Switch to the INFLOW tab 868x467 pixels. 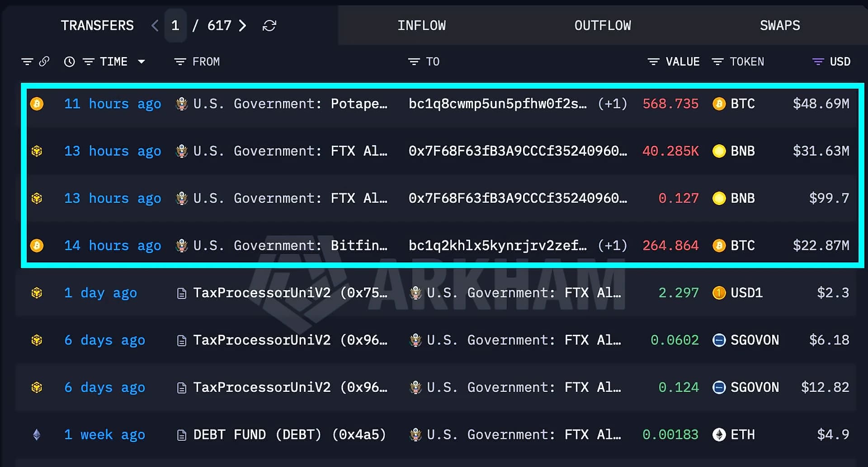coord(421,26)
